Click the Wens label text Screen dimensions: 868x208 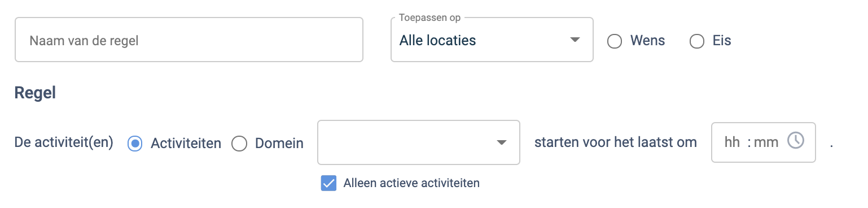click(648, 41)
